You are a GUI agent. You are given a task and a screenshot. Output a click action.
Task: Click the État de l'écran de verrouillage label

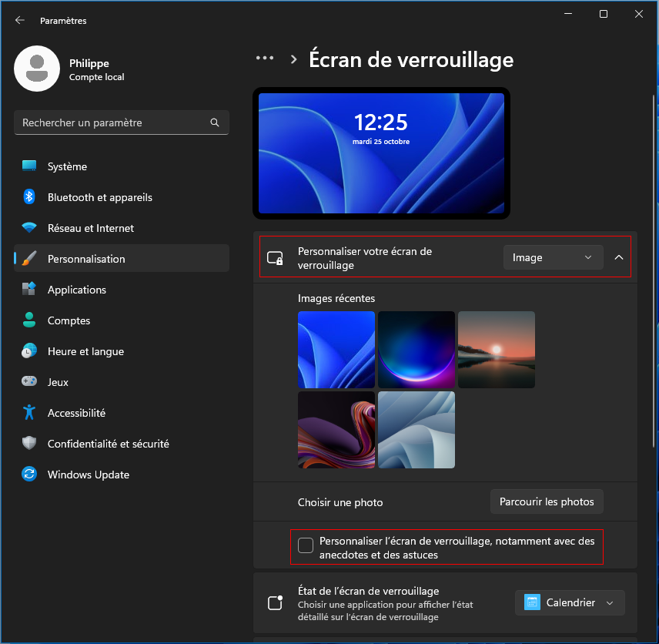369,591
